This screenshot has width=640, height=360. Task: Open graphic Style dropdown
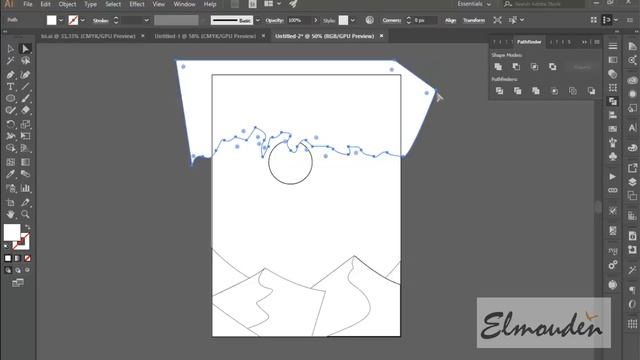click(353, 20)
